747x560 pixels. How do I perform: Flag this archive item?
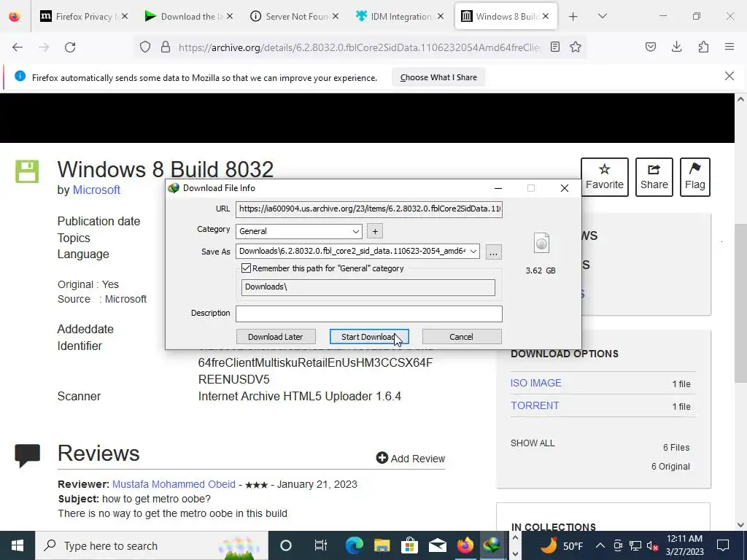point(695,176)
